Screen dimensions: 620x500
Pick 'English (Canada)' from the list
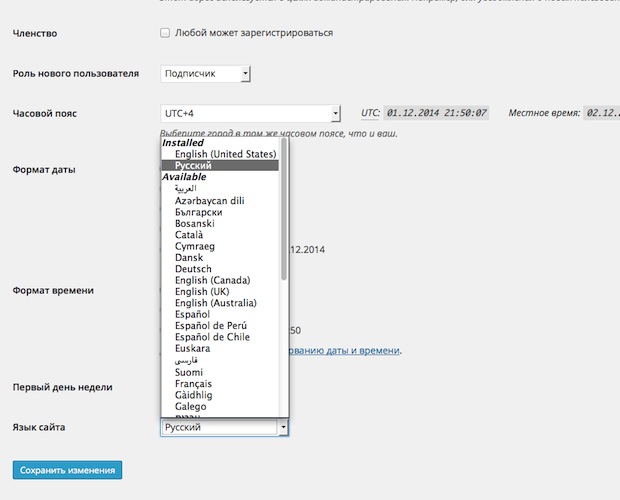[x=212, y=280]
